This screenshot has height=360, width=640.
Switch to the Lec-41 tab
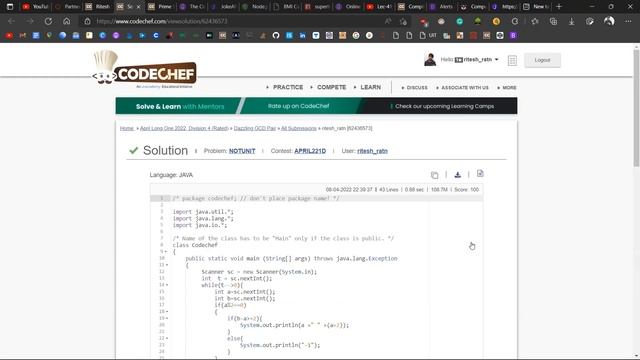(379, 7)
